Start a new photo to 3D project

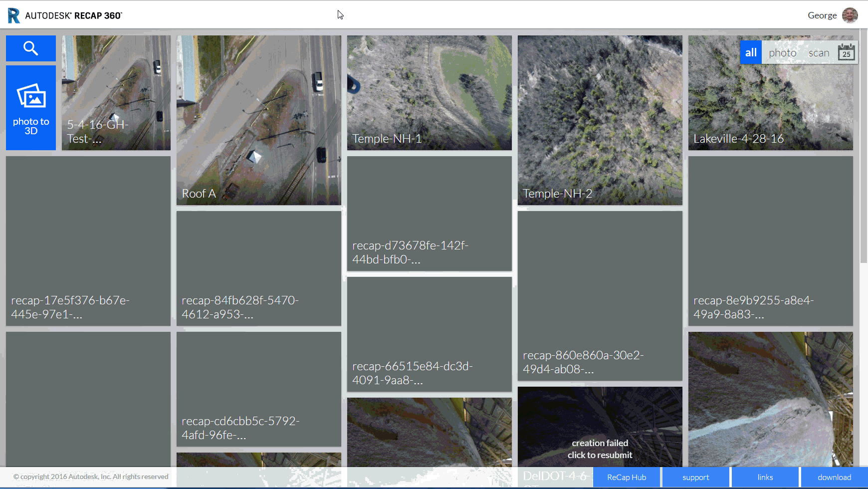point(30,107)
